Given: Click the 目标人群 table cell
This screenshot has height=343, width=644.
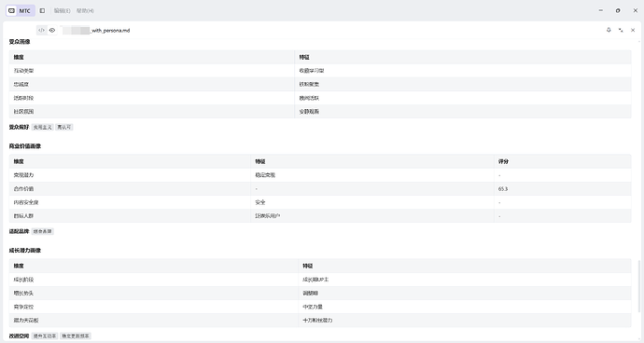Looking at the screenshot, I should [130, 216].
